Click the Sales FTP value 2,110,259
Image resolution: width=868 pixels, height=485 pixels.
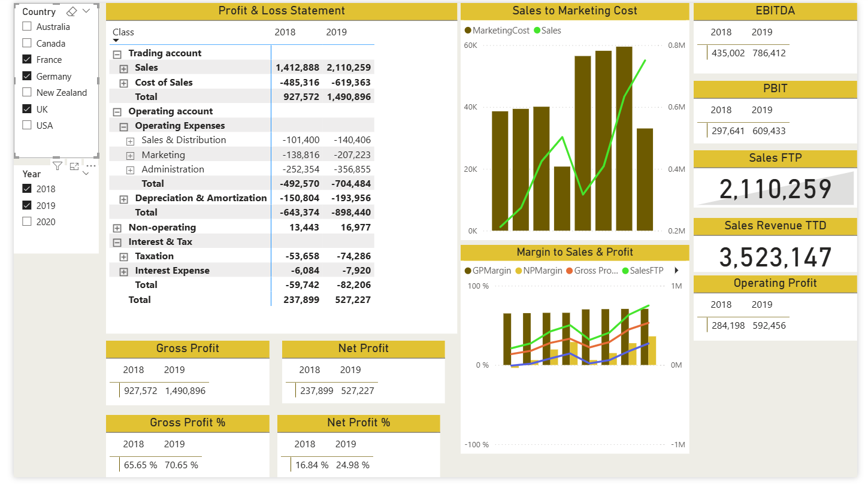tap(775, 189)
